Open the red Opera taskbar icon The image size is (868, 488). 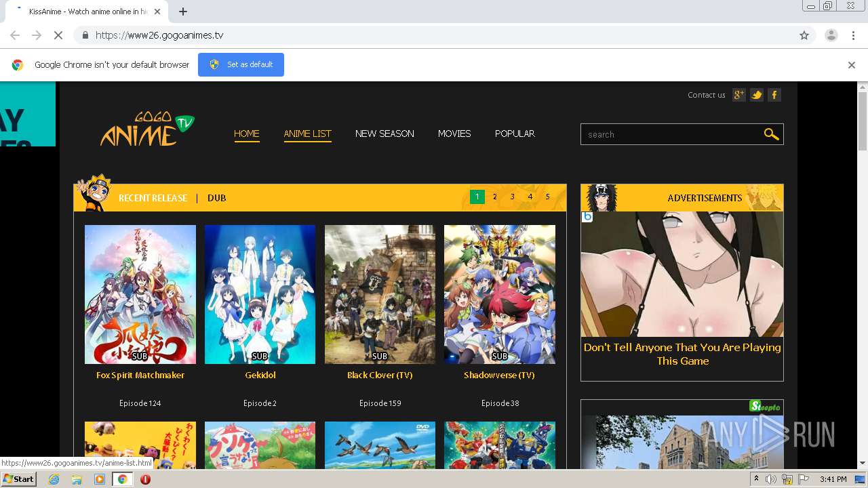tap(145, 479)
